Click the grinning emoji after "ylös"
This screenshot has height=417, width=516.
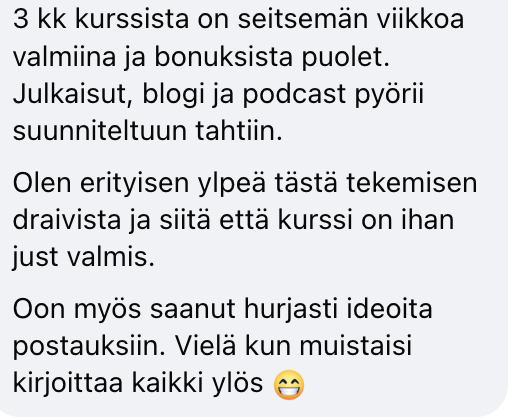coord(289,384)
